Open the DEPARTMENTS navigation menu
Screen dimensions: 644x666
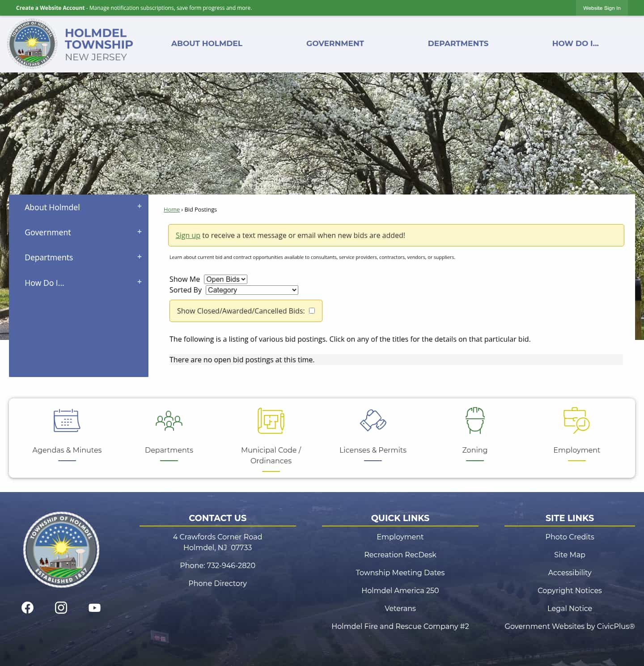[458, 43]
